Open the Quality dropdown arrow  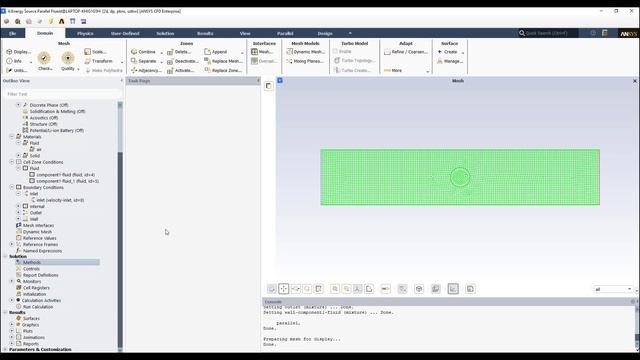pyautogui.click(x=78, y=69)
